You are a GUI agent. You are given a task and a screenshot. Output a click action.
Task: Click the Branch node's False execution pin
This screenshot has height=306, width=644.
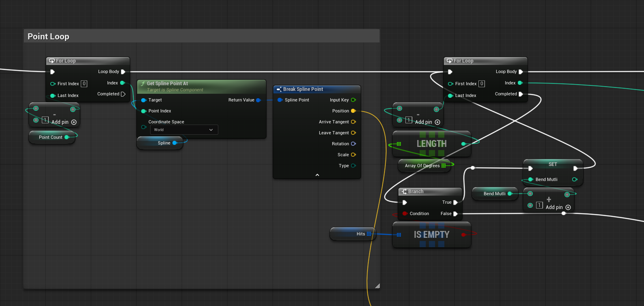click(x=455, y=213)
